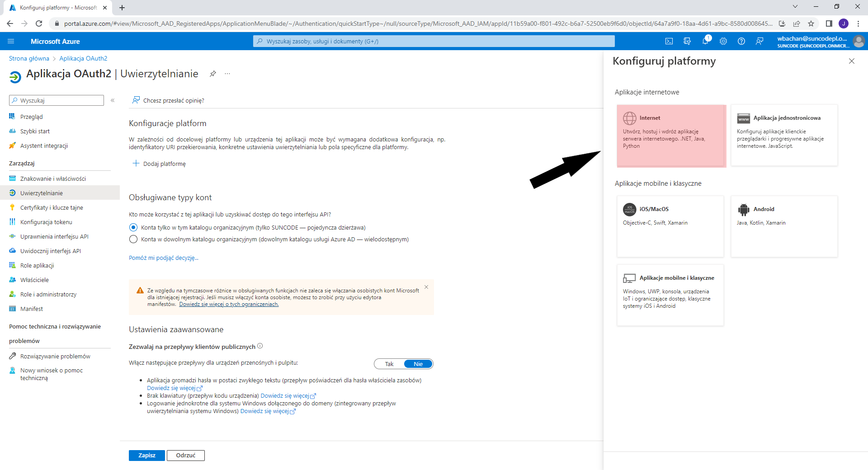Choose the Android platform card
868x470 pixels.
[x=784, y=226]
